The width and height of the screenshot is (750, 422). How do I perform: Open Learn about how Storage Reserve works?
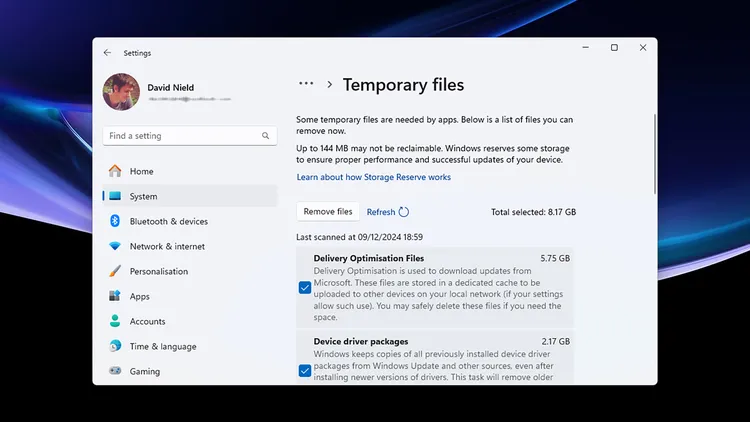(373, 177)
